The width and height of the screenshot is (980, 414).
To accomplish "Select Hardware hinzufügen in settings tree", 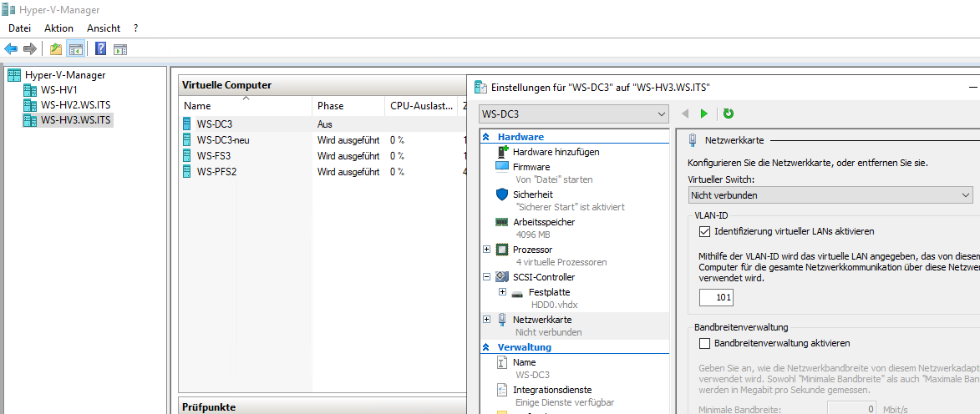I will click(x=556, y=152).
